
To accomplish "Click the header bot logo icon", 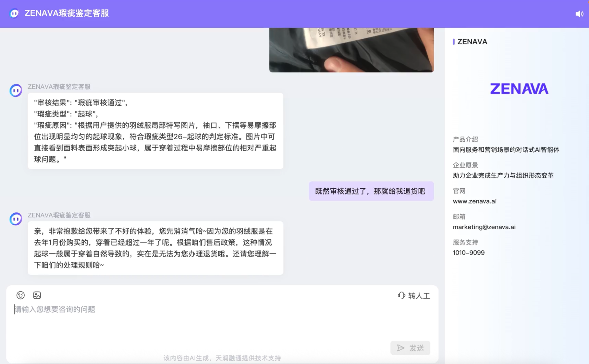I will coord(14,13).
